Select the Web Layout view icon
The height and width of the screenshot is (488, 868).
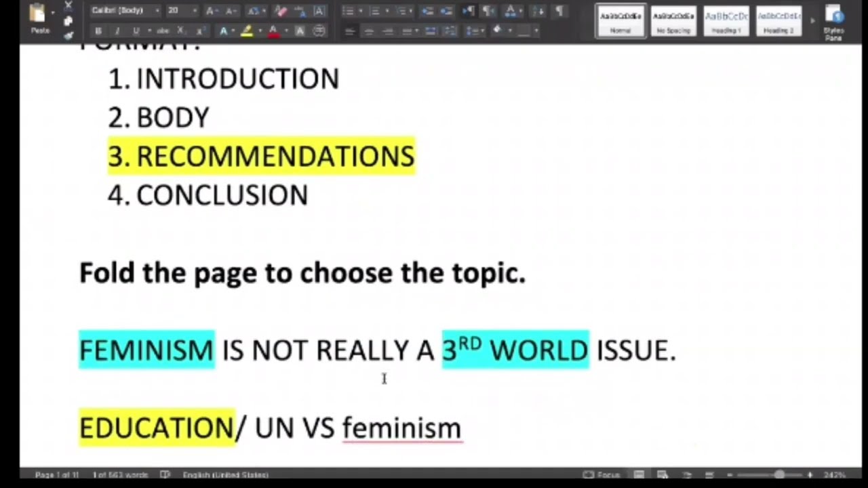click(x=663, y=475)
